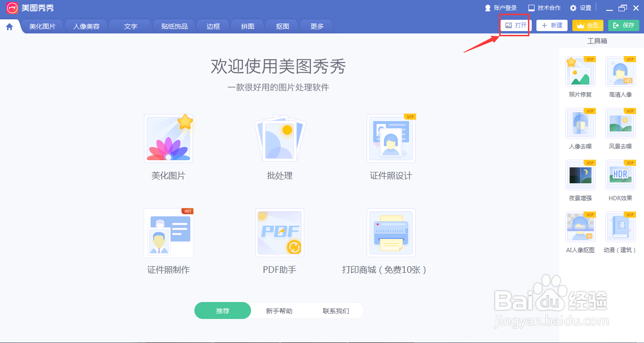The width and height of the screenshot is (644, 343).
Task: Open the 更多 tab
Action: point(317,26)
